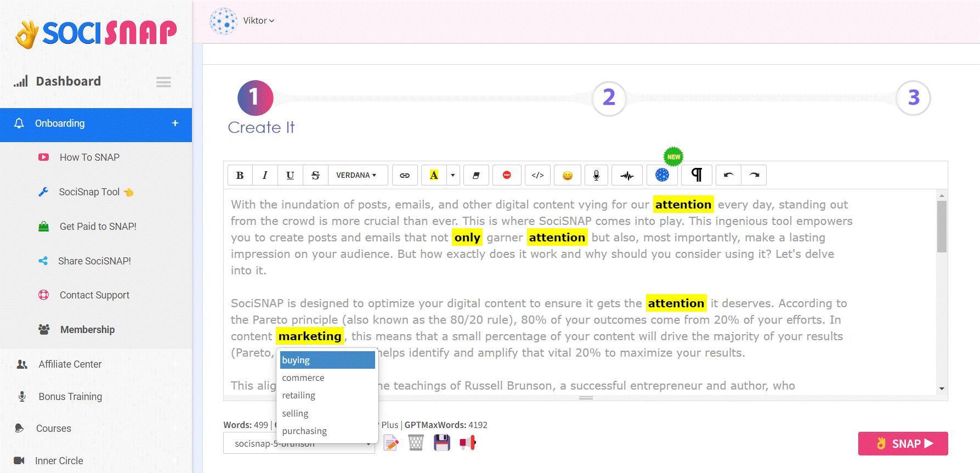Viewport: 980px width, 473px height.
Task: Expand the Courses menu
Action: click(96, 429)
